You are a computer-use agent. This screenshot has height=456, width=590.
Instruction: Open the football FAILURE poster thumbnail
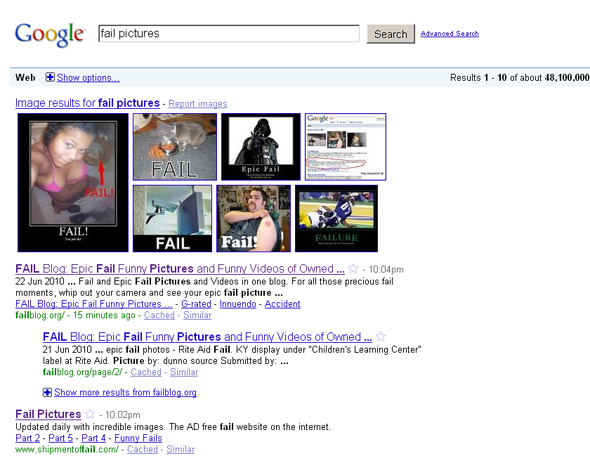[336, 218]
